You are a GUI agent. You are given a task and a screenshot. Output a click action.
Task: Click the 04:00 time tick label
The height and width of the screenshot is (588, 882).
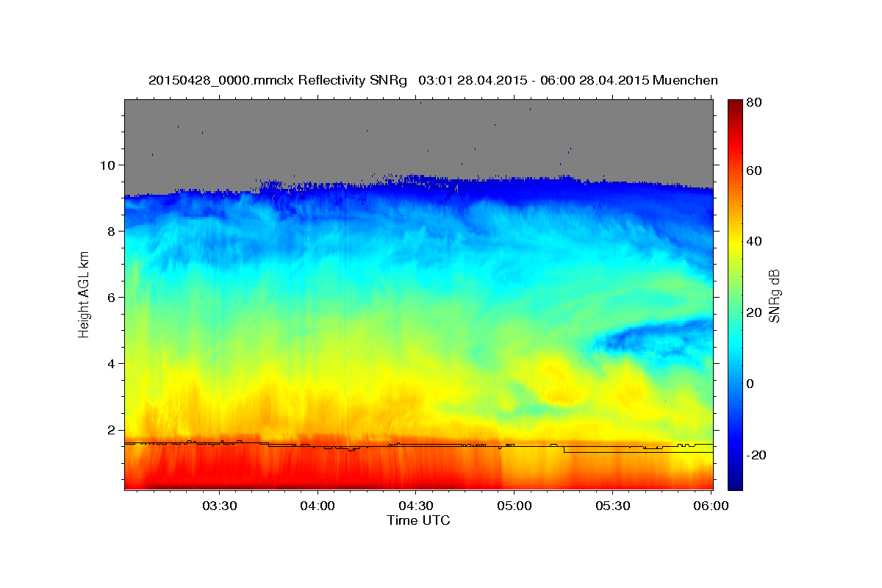click(318, 506)
